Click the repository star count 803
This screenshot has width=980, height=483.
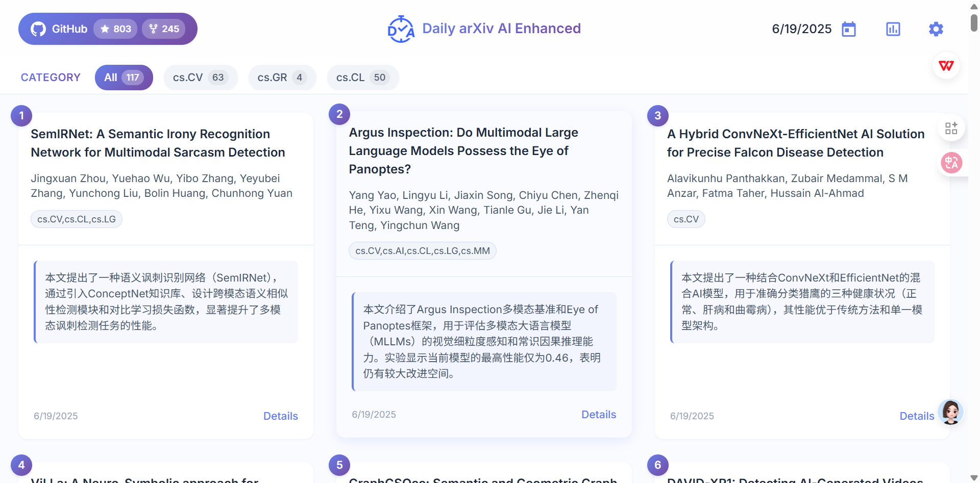tap(115, 29)
